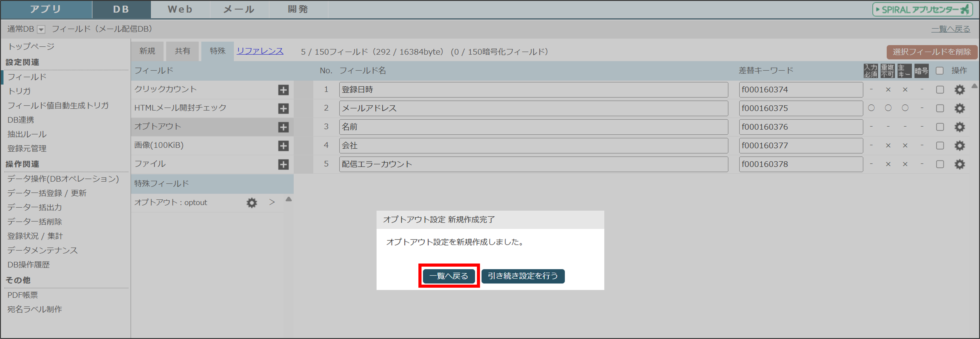Screen dimensions: 980x339
Task: Click gear icon for optout special field
Action: coord(251,202)
